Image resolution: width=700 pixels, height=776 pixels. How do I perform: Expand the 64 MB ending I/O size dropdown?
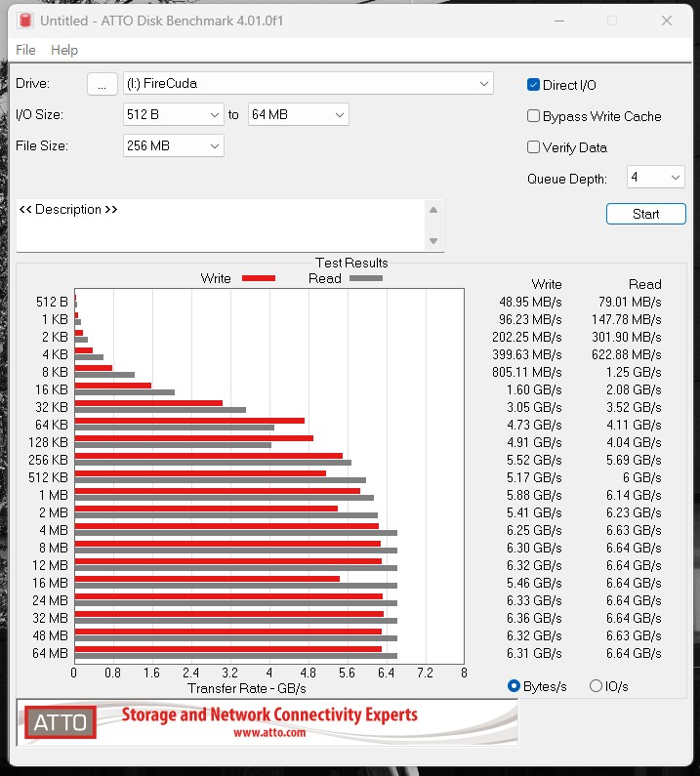pyautogui.click(x=298, y=115)
